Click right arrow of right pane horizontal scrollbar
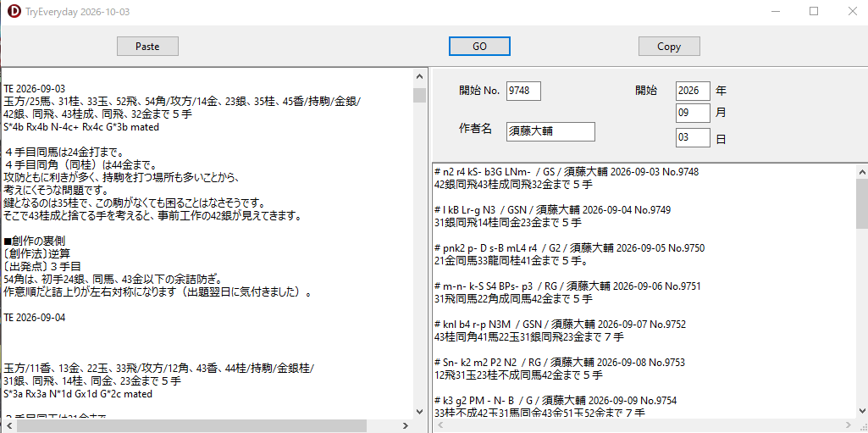This screenshot has width=868, height=433. [x=849, y=425]
